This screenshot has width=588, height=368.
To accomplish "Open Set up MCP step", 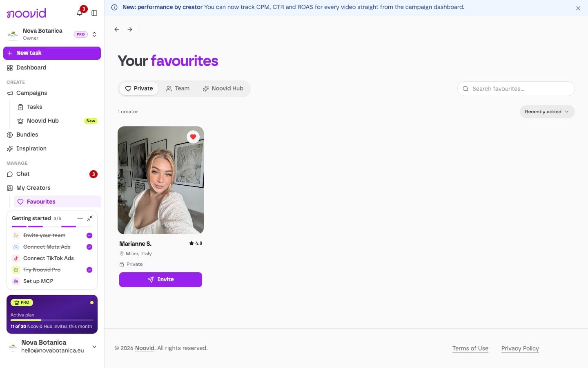I will pyautogui.click(x=52, y=281).
